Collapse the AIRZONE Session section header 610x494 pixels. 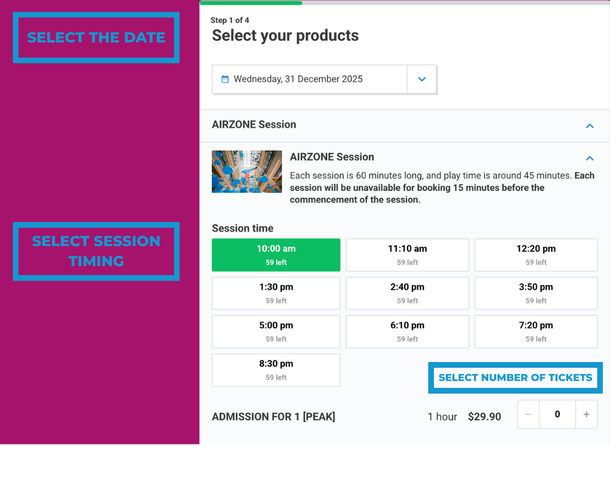589,126
